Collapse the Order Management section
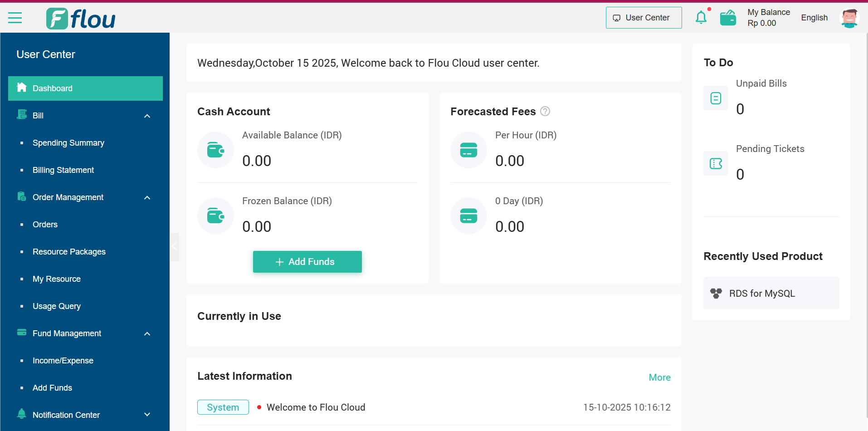 (x=147, y=198)
